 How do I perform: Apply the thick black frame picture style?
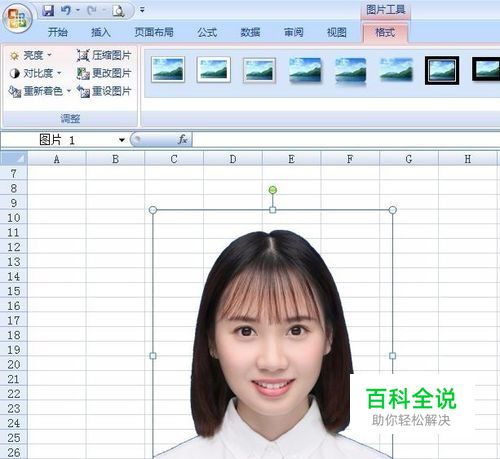point(486,69)
